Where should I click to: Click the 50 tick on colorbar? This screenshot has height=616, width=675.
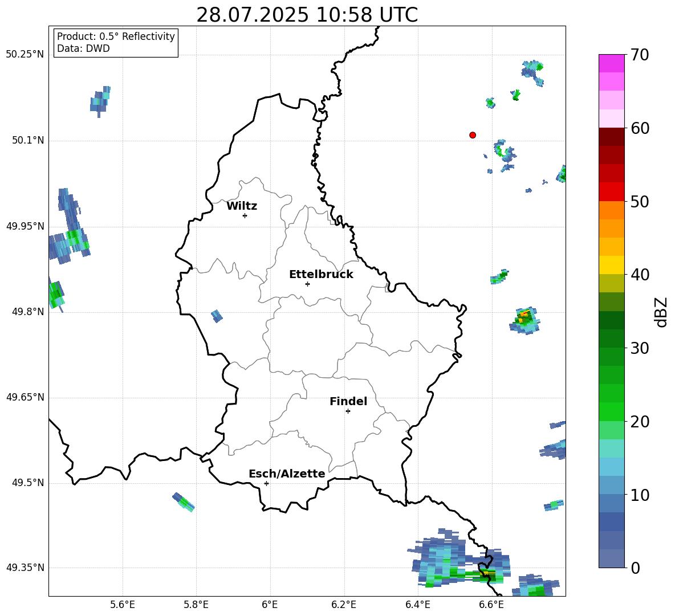tap(640, 201)
